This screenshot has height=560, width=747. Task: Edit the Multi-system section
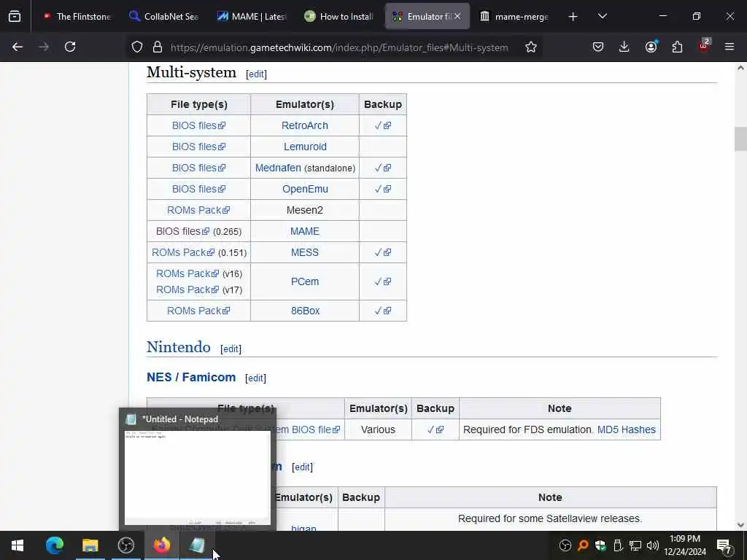click(x=256, y=74)
